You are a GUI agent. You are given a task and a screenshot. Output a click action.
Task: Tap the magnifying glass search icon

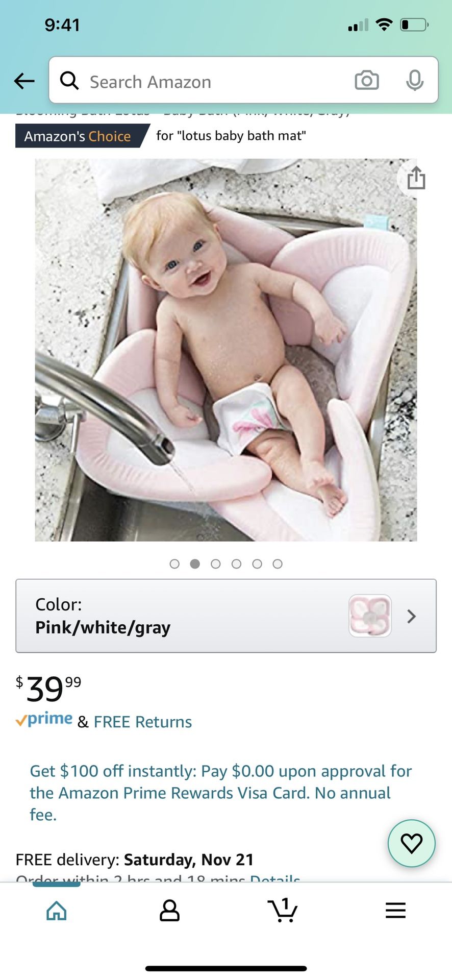tap(69, 81)
